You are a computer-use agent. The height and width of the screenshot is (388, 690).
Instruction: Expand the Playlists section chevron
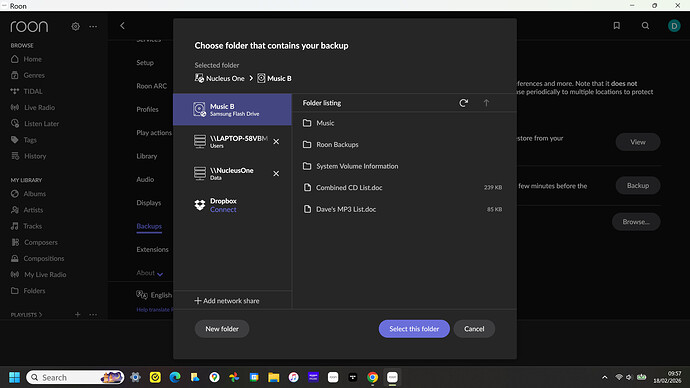40,315
